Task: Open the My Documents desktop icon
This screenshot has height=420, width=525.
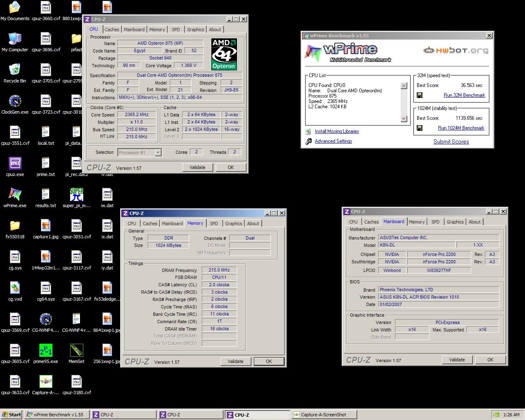Action: (15, 11)
